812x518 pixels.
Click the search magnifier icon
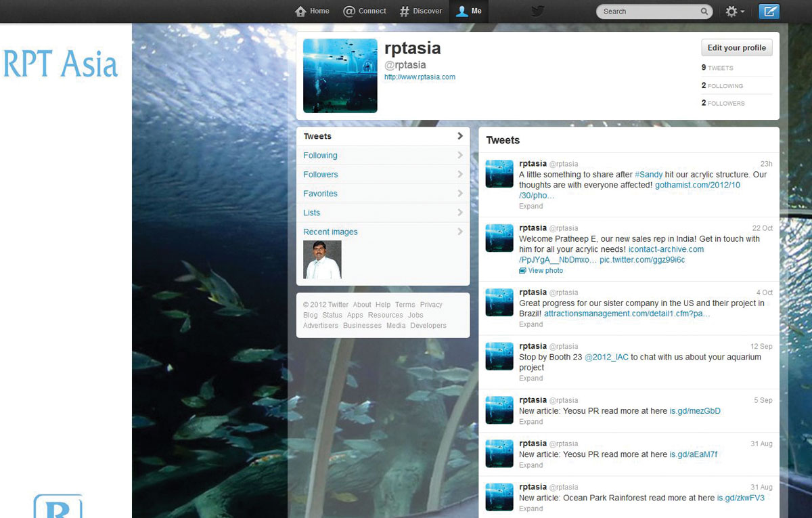point(704,12)
